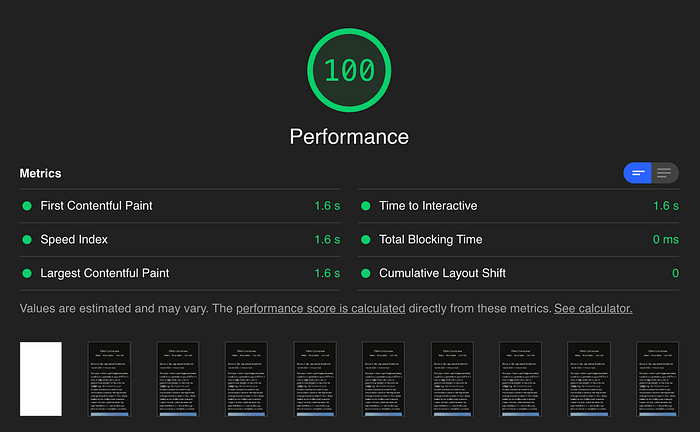700x432 pixels.
Task: Open the last filmstrip screenshot thumbnail
Action: pos(658,379)
